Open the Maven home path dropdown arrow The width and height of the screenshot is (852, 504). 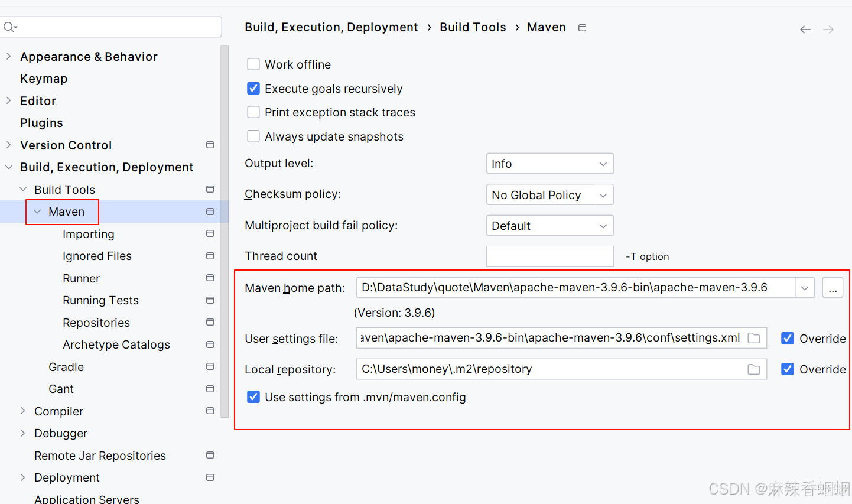coord(805,288)
